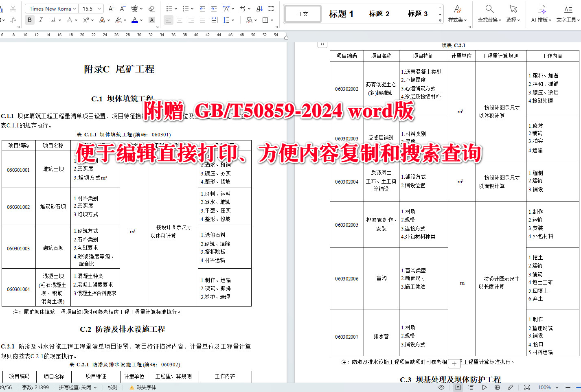The width and height of the screenshot is (581, 392).
Task: Launch the AI 排版 layout tool
Action: [x=540, y=13]
